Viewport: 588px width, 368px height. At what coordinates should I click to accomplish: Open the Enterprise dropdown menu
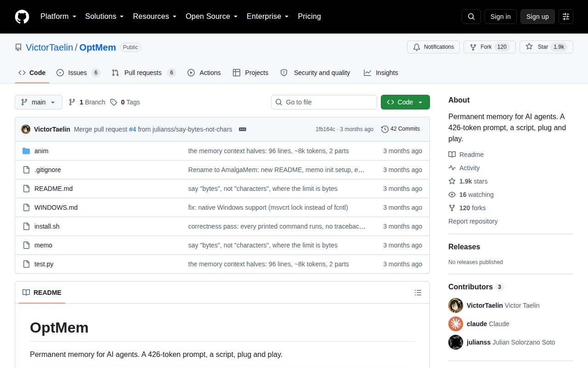click(x=267, y=17)
